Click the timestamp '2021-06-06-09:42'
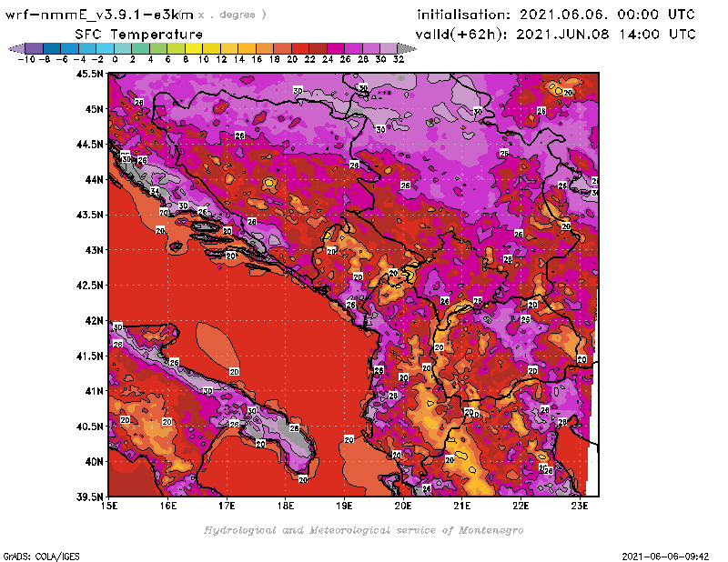 click(x=665, y=557)
